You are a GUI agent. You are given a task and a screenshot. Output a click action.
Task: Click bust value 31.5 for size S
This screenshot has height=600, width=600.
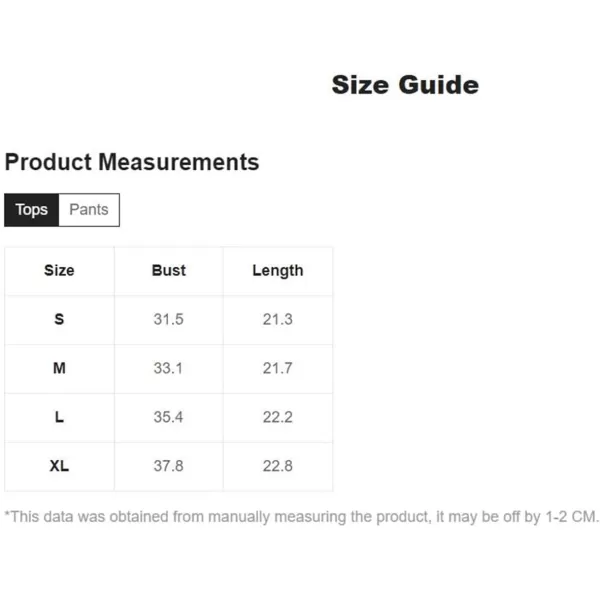tap(168, 319)
